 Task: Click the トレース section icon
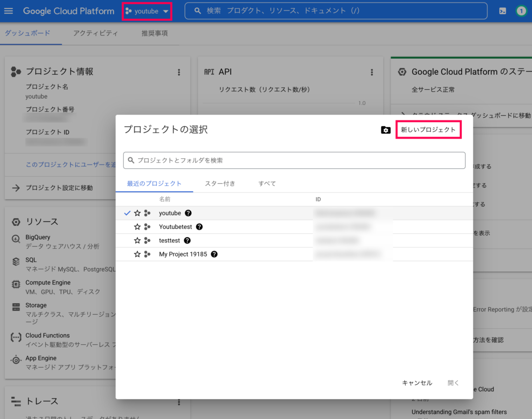click(16, 401)
